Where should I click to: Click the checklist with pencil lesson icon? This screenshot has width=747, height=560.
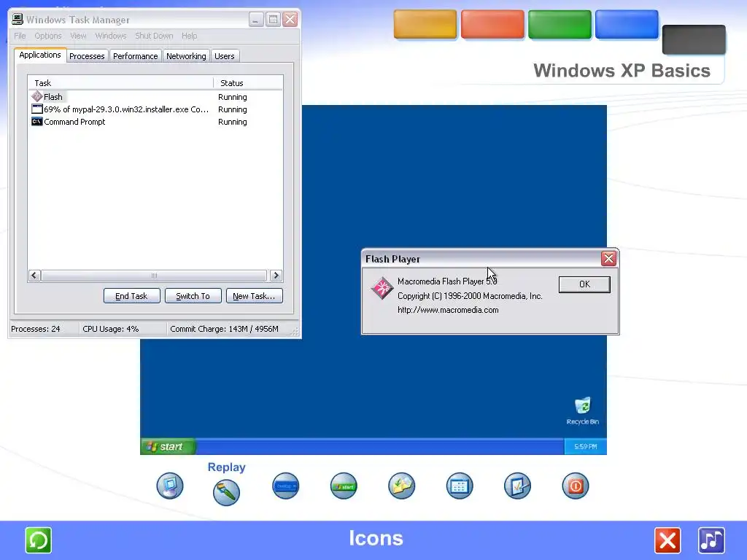click(517, 486)
